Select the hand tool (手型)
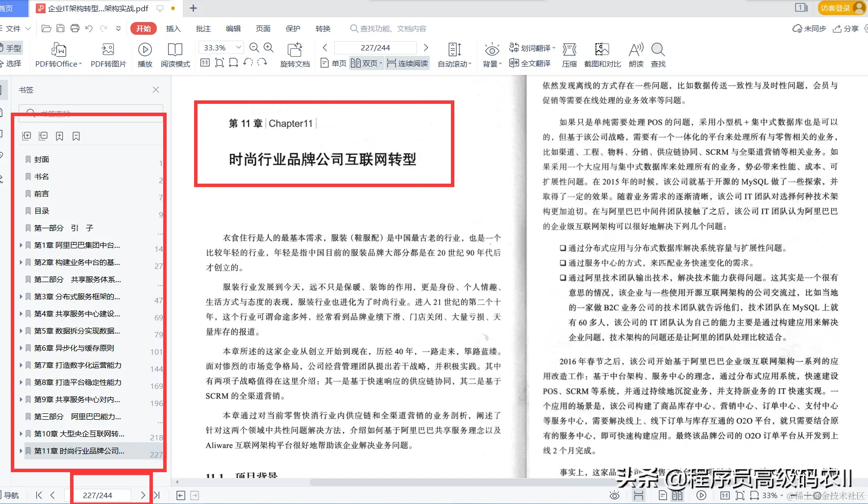 pyautogui.click(x=13, y=48)
